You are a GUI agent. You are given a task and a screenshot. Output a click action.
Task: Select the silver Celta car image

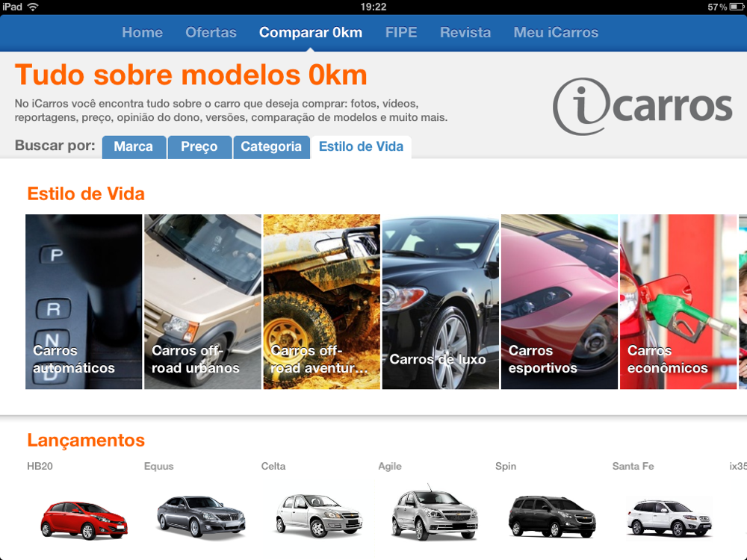(x=318, y=516)
